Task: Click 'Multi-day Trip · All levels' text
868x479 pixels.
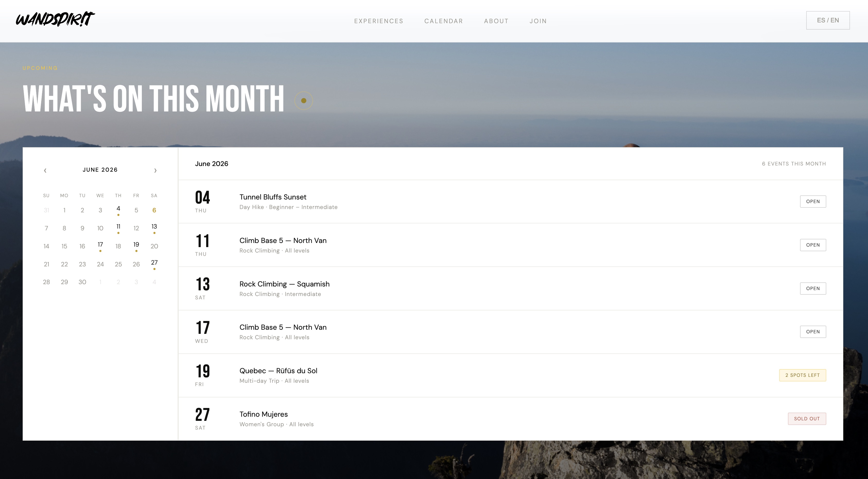Action: (x=274, y=381)
